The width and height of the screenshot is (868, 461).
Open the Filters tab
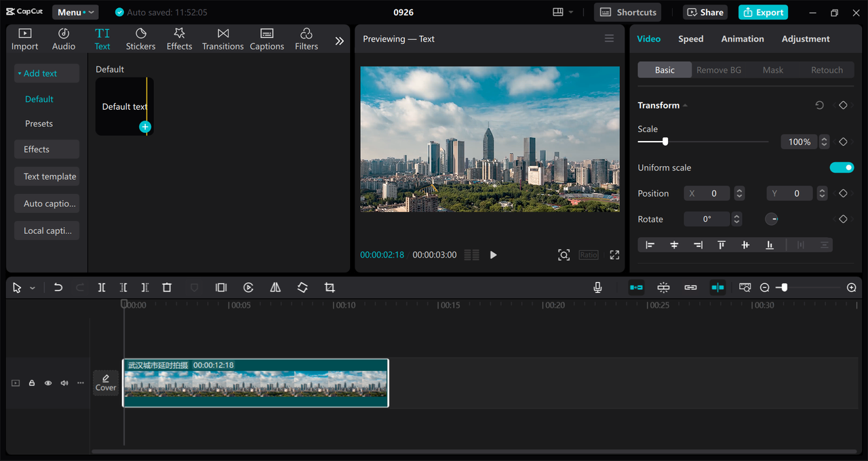[306, 39]
